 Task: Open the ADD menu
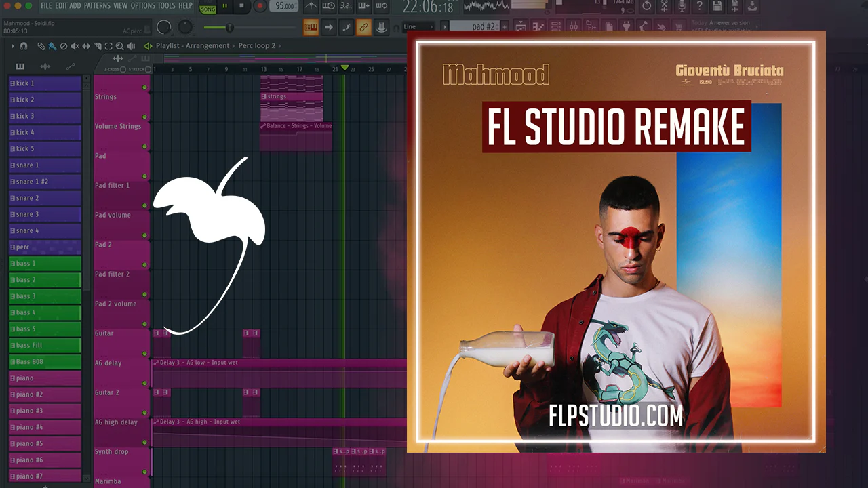(75, 6)
